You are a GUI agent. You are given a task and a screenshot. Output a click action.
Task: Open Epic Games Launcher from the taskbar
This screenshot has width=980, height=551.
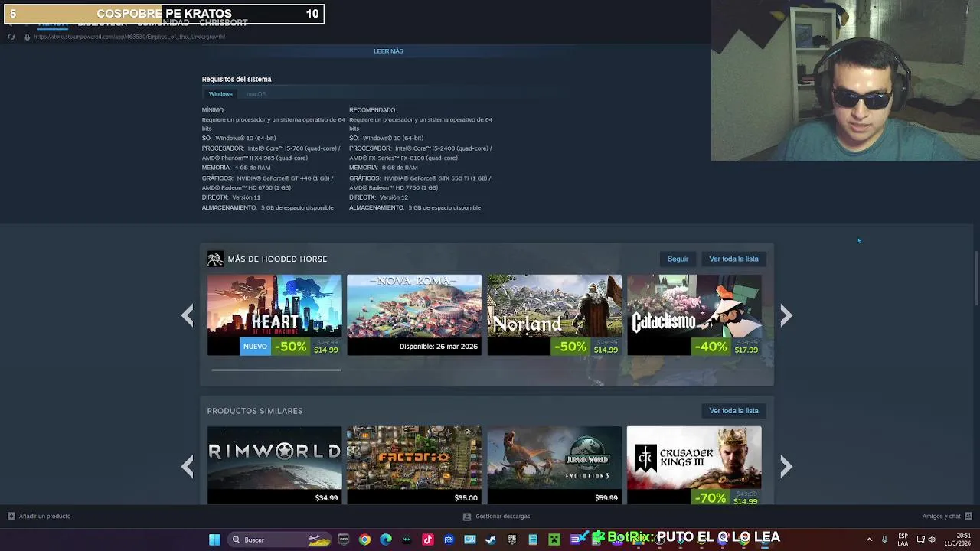point(512,540)
